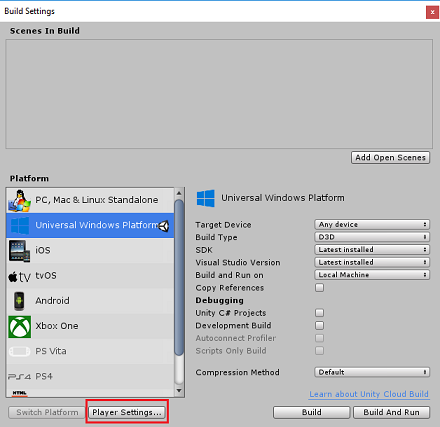Click the Debugging section heading

(219, 300)
